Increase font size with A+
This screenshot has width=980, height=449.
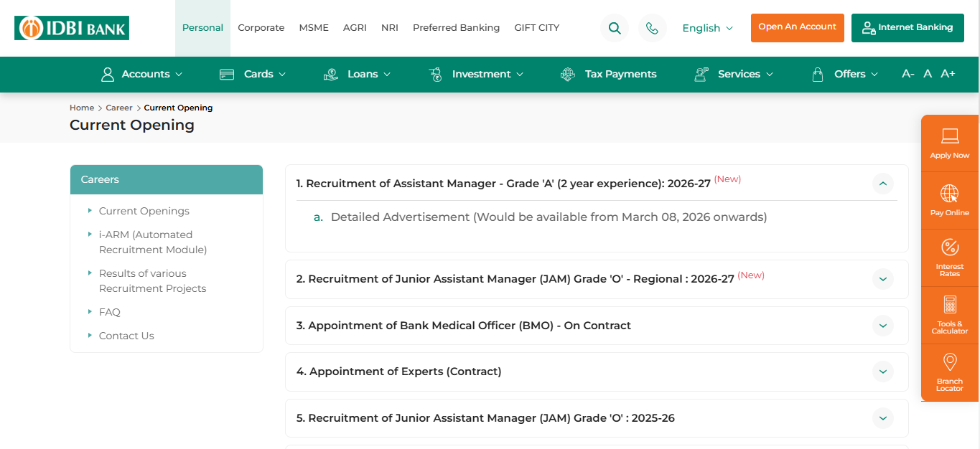pos(948,74)
